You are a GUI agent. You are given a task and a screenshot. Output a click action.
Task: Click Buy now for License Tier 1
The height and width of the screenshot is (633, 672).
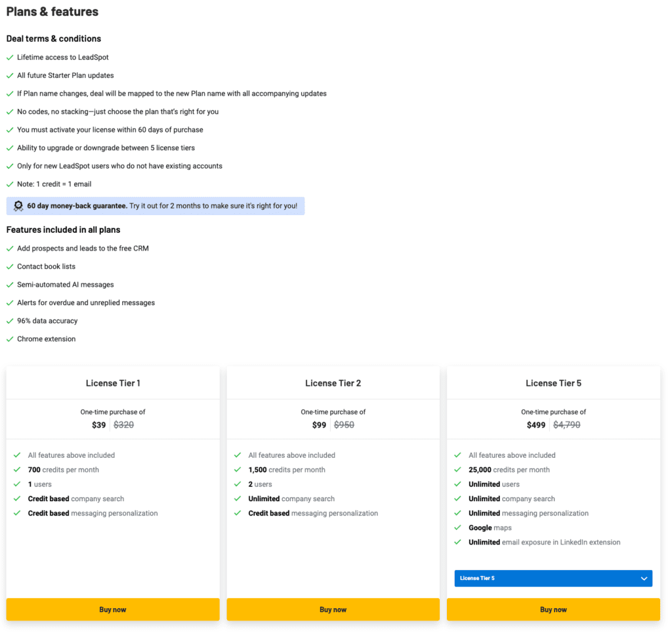(113, 609)
